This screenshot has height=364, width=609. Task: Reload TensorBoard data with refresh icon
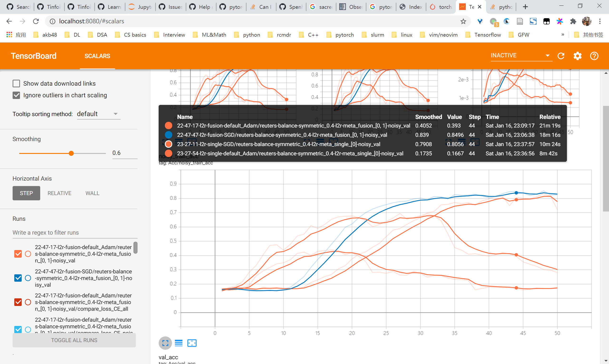(x=561, y=56)
